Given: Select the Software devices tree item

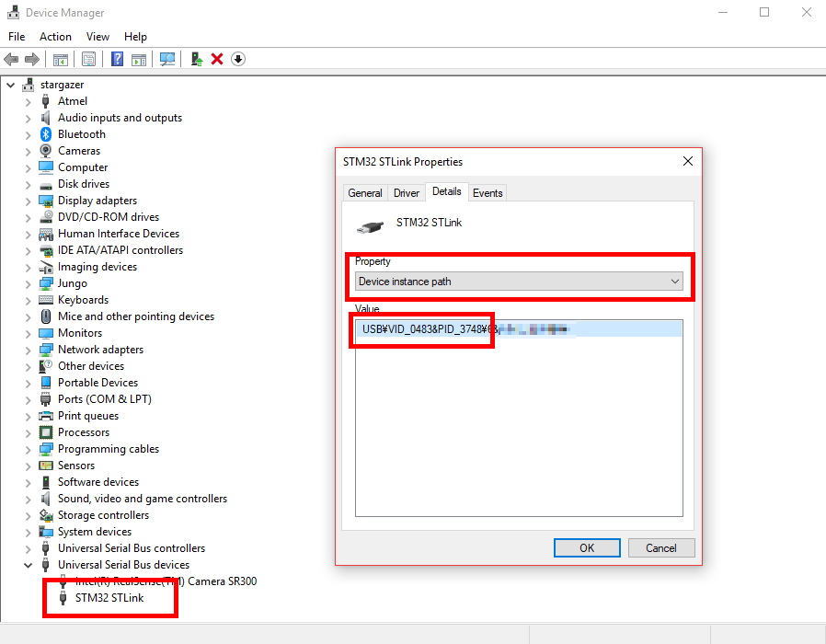Looking at the screenshot, I should (98, 482).
